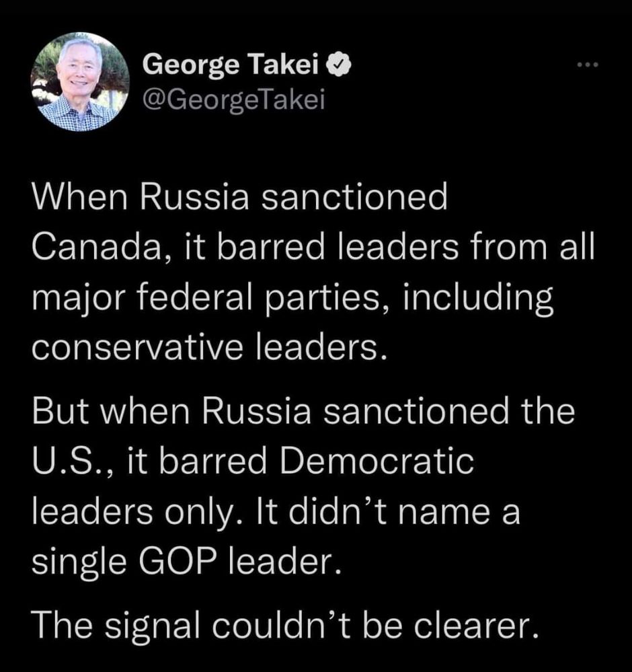Image resolution: width=632 pixels, height=672 pixels.
Task: Click the paragraph starting 'But when Russia'
Action: pyautogui.click(x=303, y=486)
